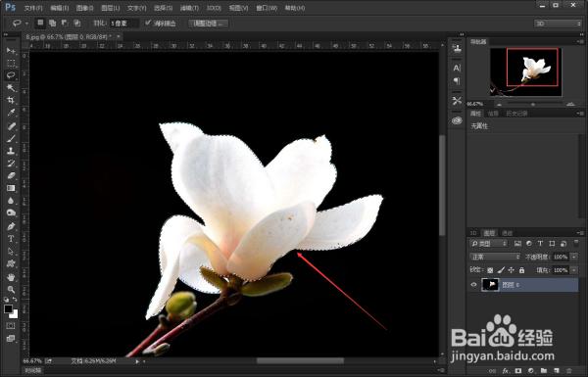Image resolution: width=588 pixels, height=377 pixels.
Task: Open the Clone Source panel icon
Action: (457, 48)
